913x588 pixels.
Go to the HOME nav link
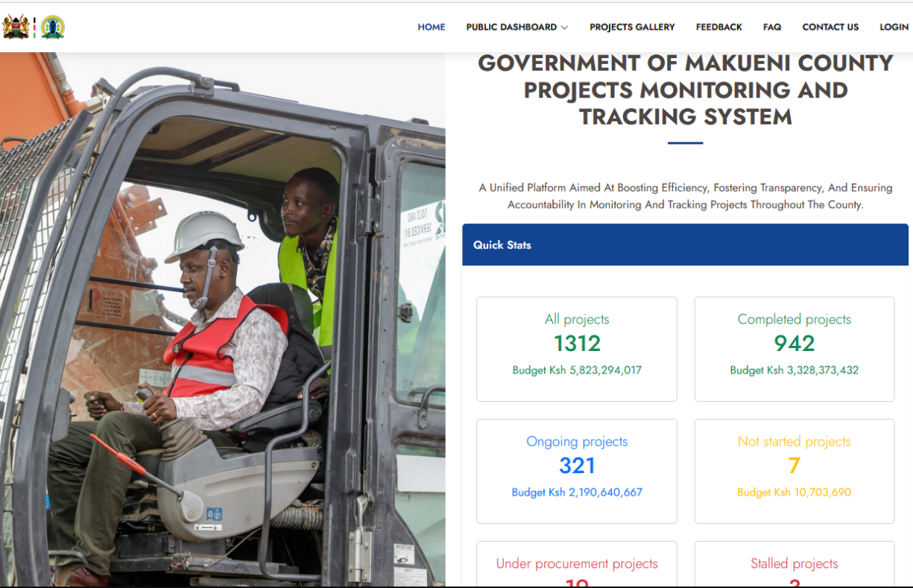[431, 27]
